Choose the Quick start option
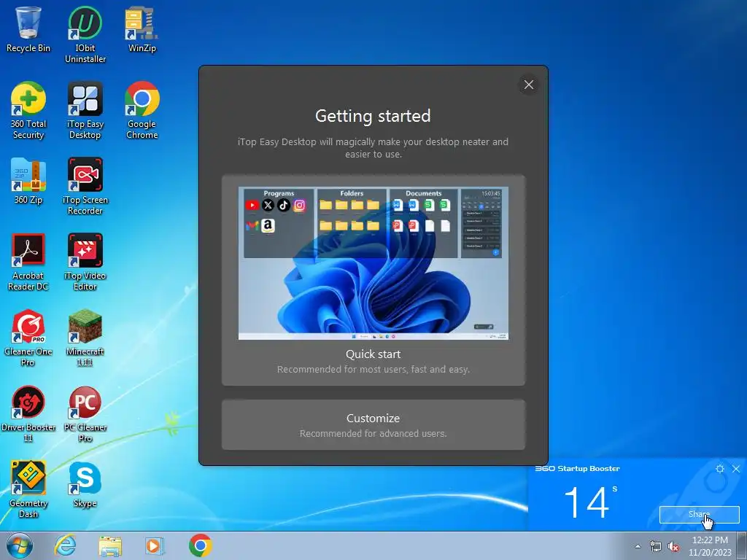The width and height of the screenshot is (747, 560). 373,281
